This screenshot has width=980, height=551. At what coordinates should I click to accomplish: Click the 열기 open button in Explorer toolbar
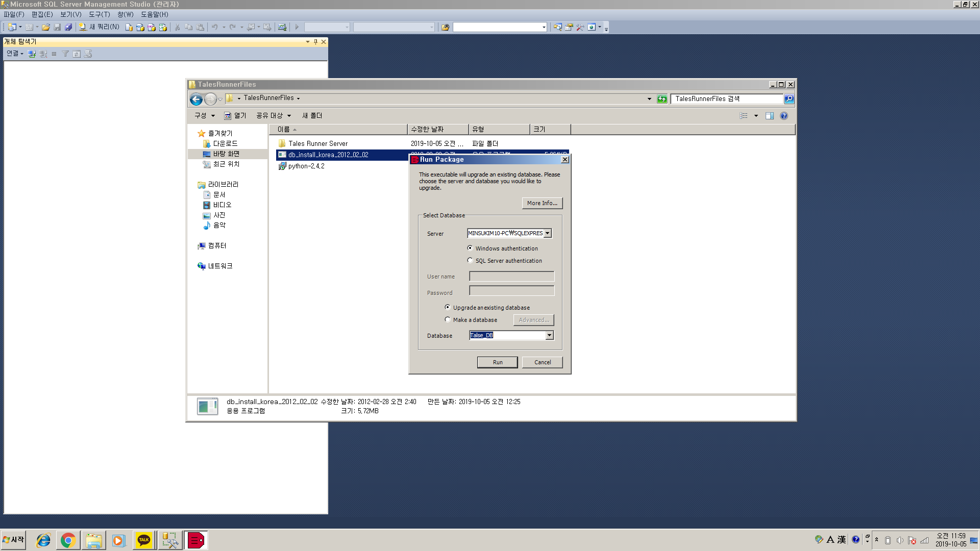(235, 116)
